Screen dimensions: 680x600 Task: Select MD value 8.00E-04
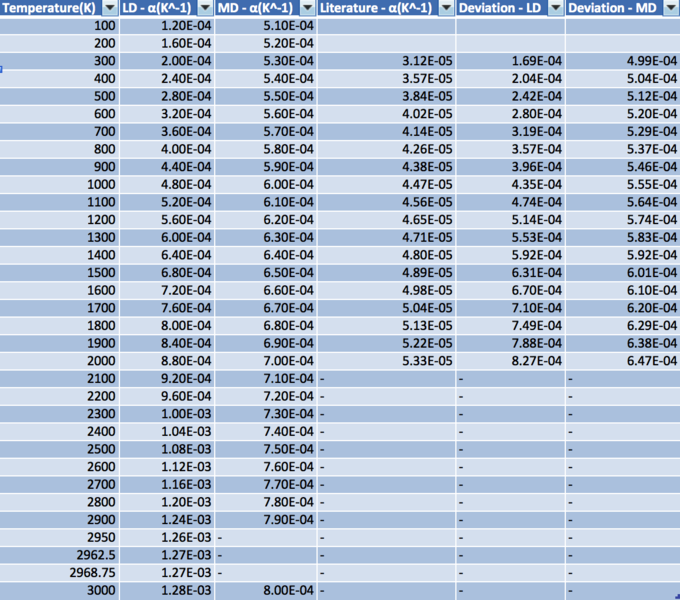click(266, 590)
